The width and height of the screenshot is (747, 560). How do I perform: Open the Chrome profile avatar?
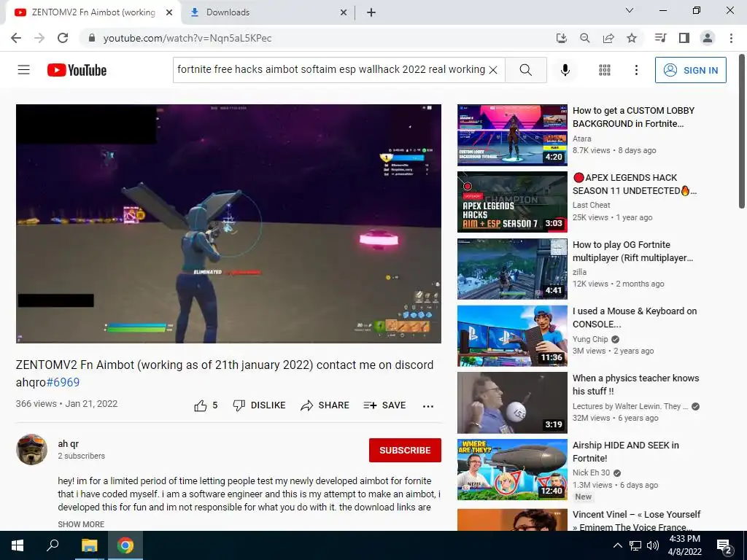coord(708,38)
